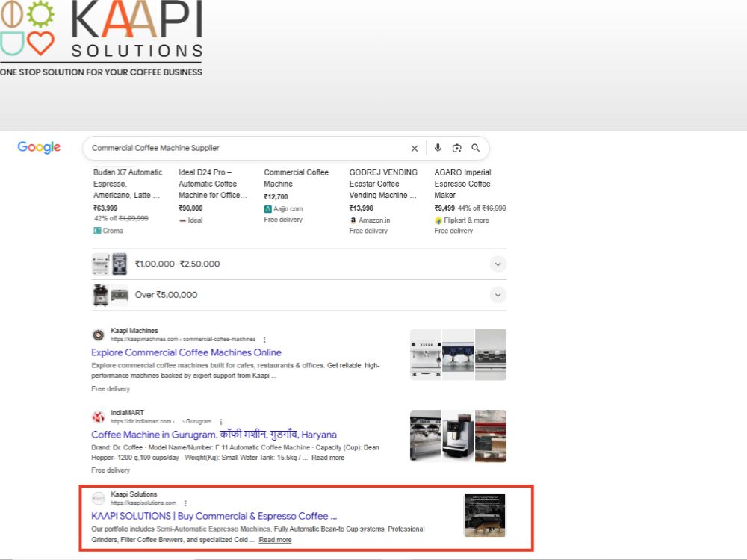The image size is (747, 560).
Task: Open Kaapi Solutions result thumbnail image
Action: [485, 515]
